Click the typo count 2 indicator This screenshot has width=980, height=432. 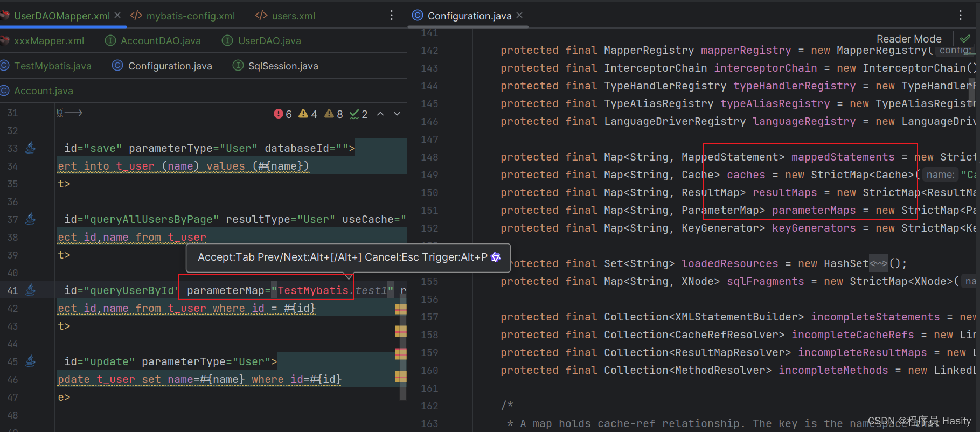[x=359, y=114]
